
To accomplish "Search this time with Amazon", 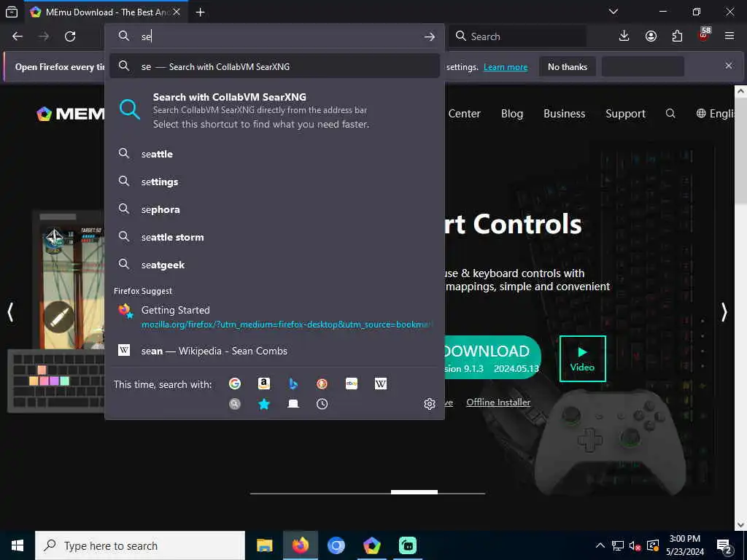I will tap(264, 384).
